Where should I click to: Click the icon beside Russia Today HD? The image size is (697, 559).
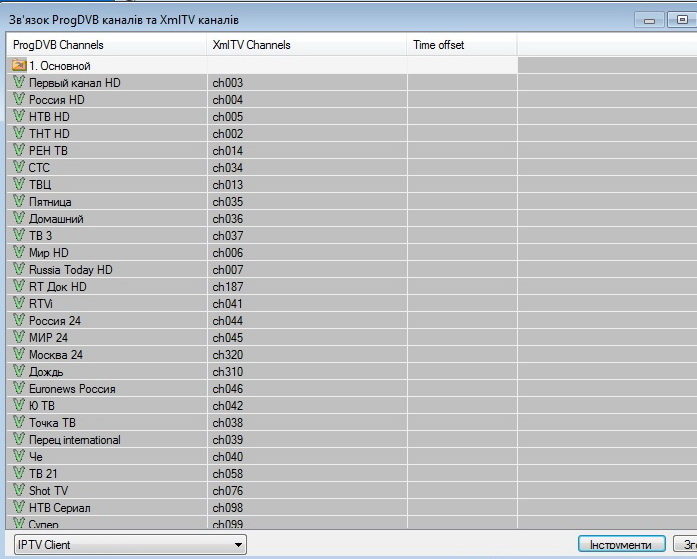19,270
